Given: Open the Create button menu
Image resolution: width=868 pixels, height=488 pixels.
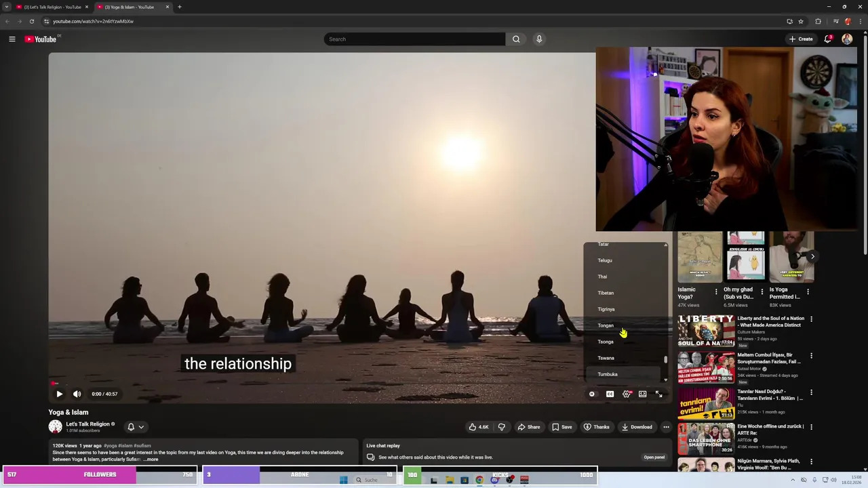Looking at the screenshot, I should 801,39.
